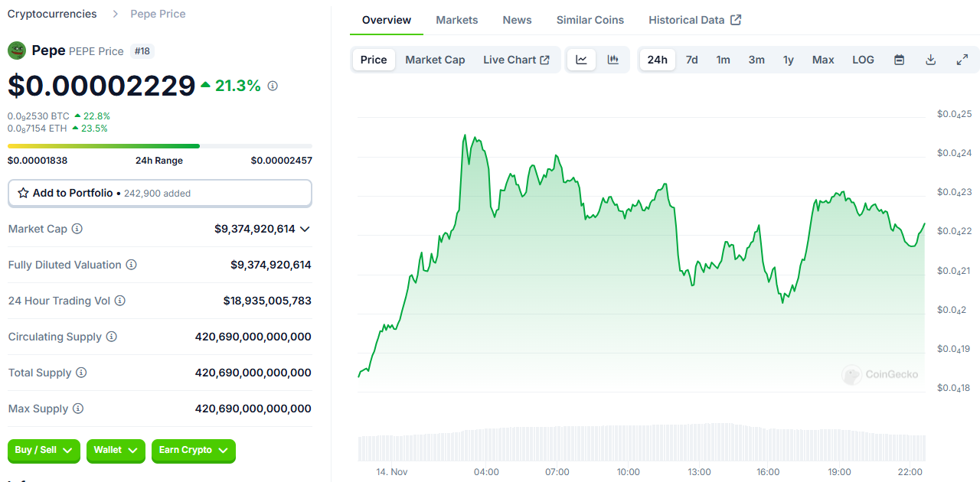The image size is (980, 482).
Task: Open the Wallet dropdown
Action: click(x=116, y=451)
